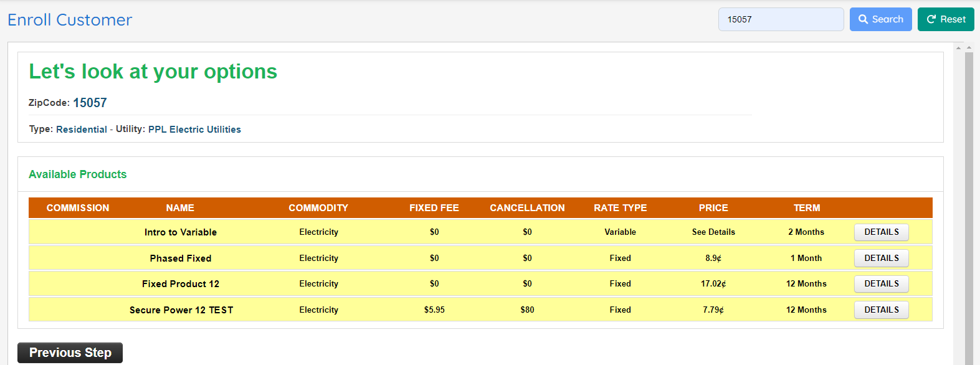Image resolution: width=980 pixels, height=365 pixels.
Task: Click the 2 Months term cell
Action: pyautogui.click(x=806, y=232)
